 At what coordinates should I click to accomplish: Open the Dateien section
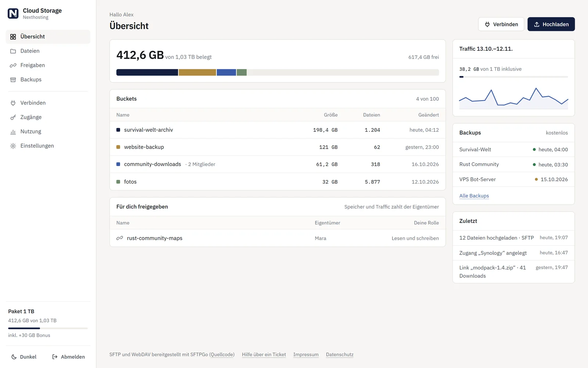point(48,51)
